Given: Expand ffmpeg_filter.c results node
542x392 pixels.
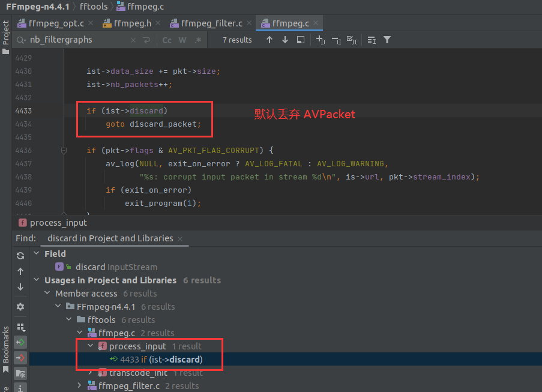Looking at the screenshot, I should [x=80, y=386].
